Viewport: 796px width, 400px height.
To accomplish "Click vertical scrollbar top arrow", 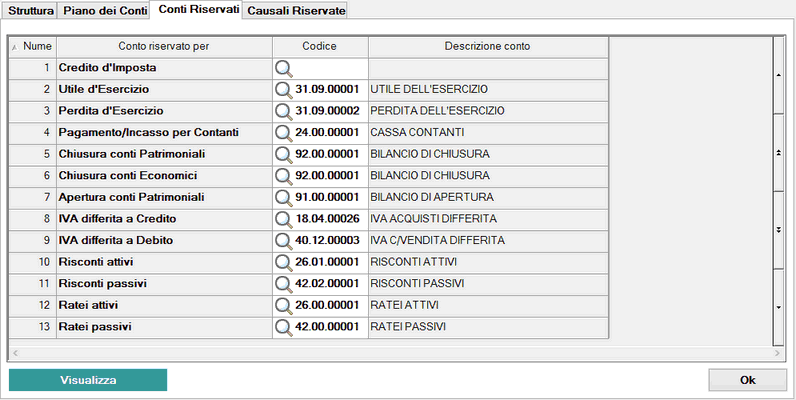I will pos(779,75).
